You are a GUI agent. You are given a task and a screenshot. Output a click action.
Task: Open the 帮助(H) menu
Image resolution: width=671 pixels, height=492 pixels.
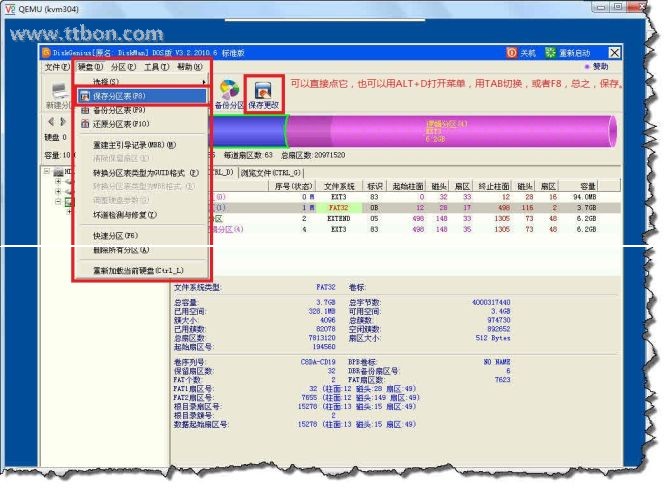(x=190, y=67)
